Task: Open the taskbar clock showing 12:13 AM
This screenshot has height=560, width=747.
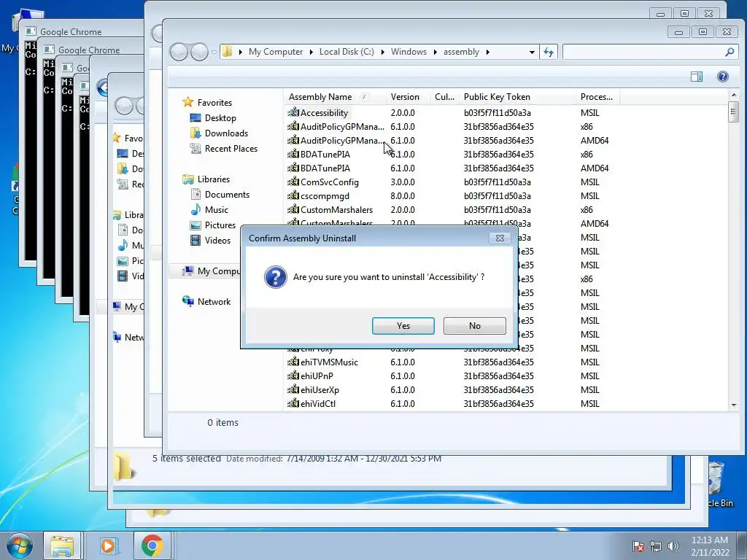Action: pos(710,546)
